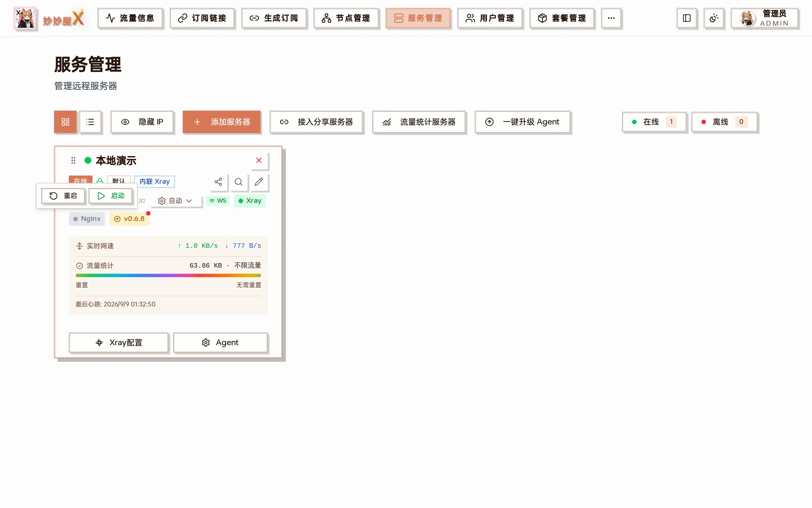
Task: Switch to list view
Action: pyautogui.click(x=90, y=122)
